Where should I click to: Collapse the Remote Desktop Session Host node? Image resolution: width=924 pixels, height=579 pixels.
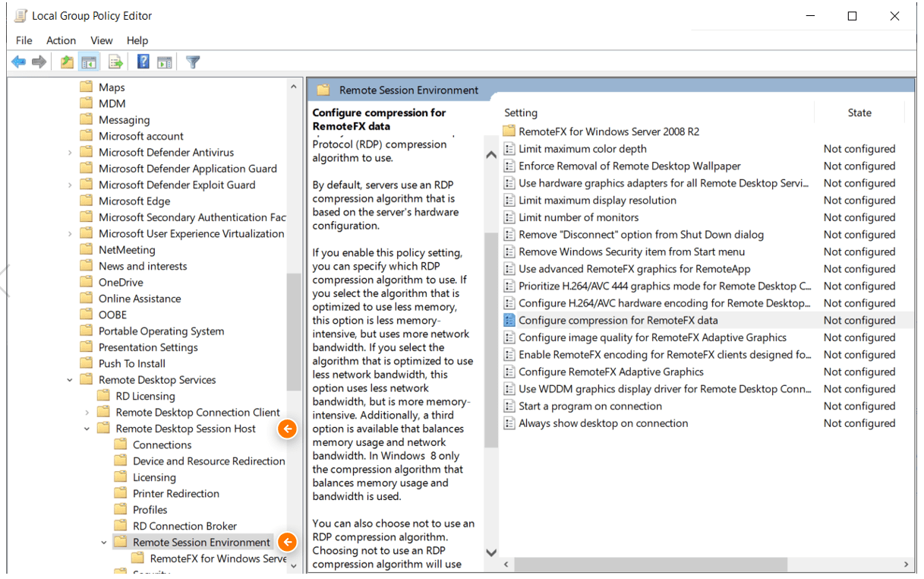tap(87, 429)
